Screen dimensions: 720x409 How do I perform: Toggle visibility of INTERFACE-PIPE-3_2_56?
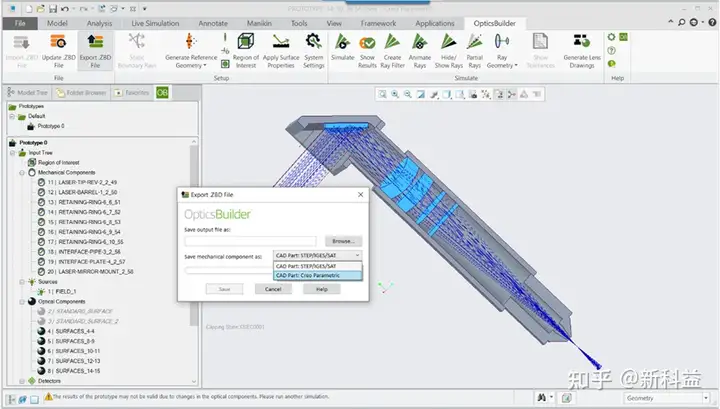(x=41, y=252)
